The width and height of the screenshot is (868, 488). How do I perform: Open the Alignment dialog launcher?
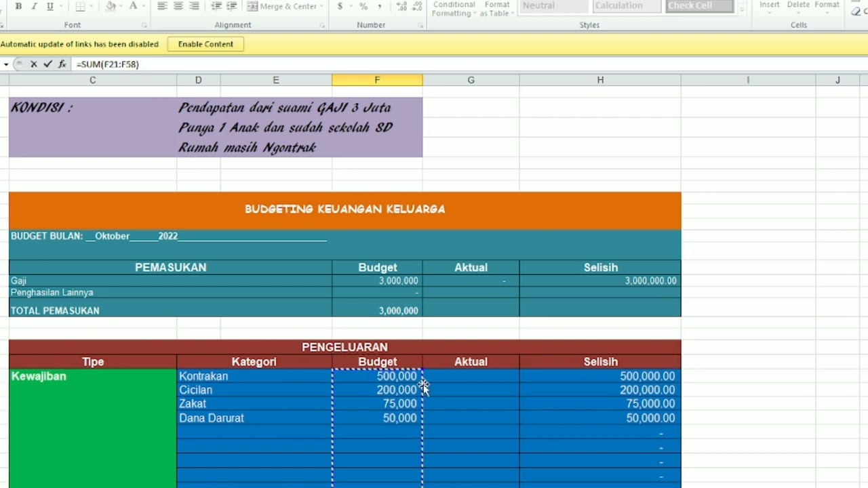click(322, 25)
